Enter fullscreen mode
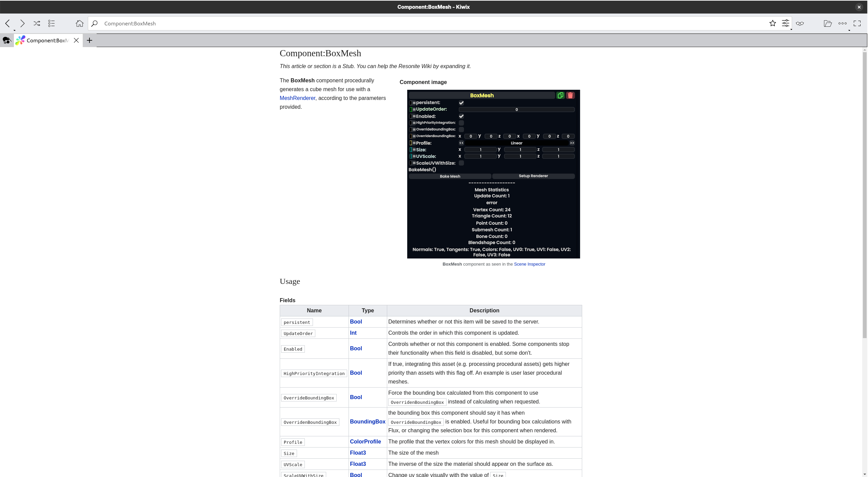The width and height of the screenshot is (868, 477). (857, 23)
